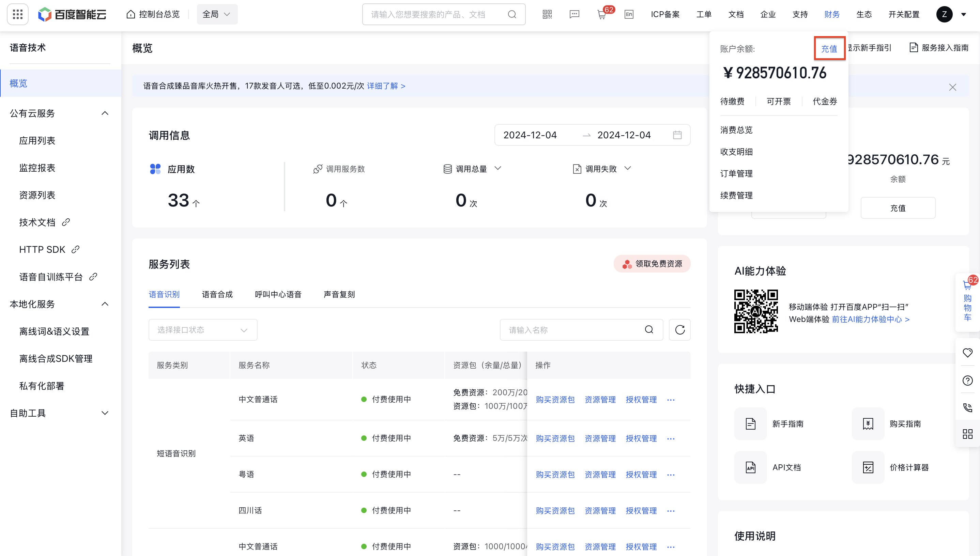Open 监控报表 in sidebar
This screenshot has height=556, width=980.
[x=37, y=168]
